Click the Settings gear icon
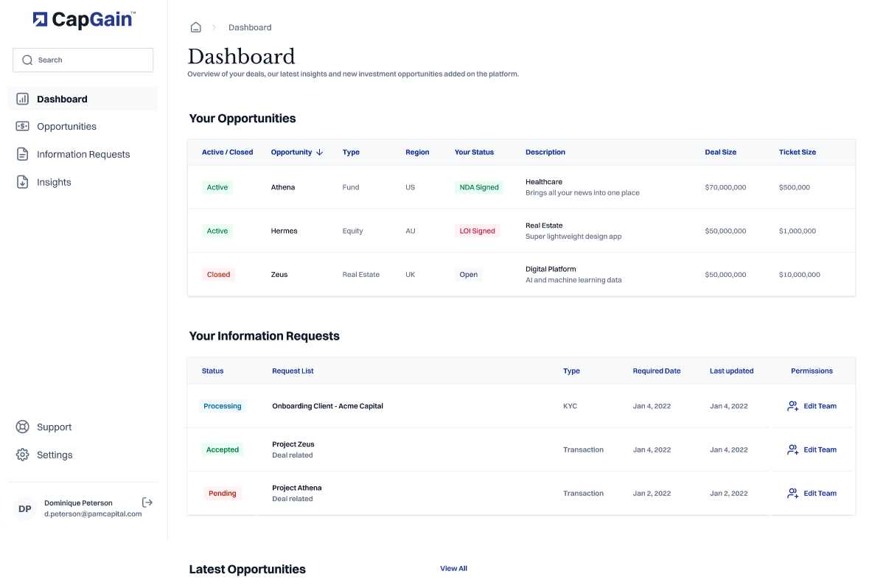Image resolution: width=869 pixels, height=588 pixels. point(23,455)
